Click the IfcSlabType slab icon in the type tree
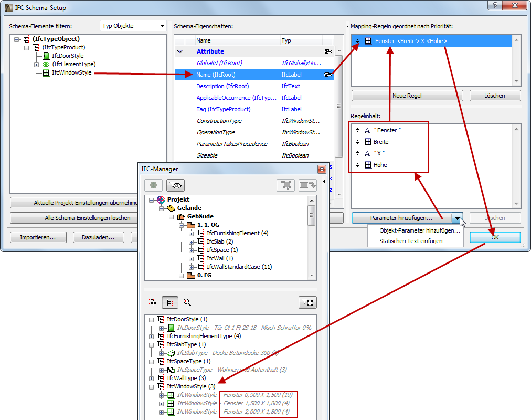 [171, 353]
